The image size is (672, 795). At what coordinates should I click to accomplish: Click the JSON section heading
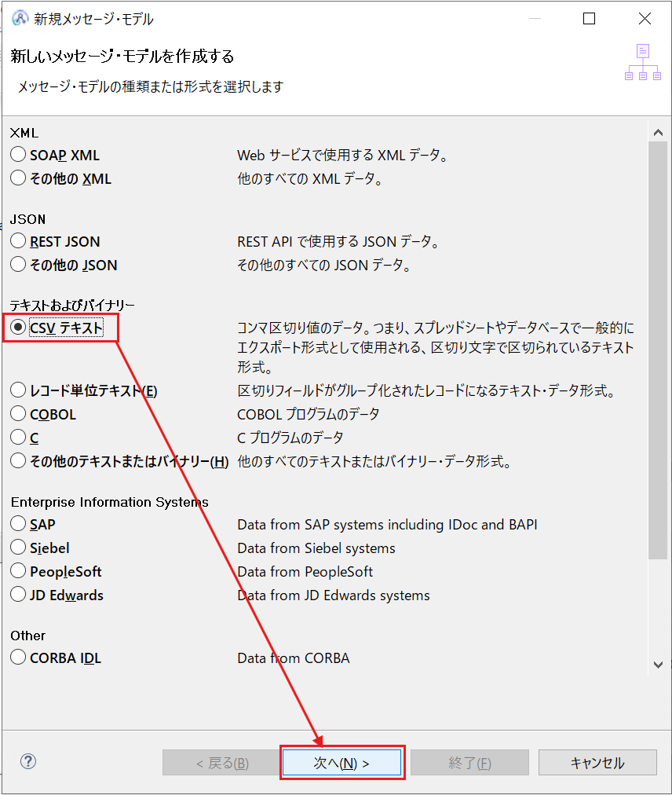click(x=27, y=219)
